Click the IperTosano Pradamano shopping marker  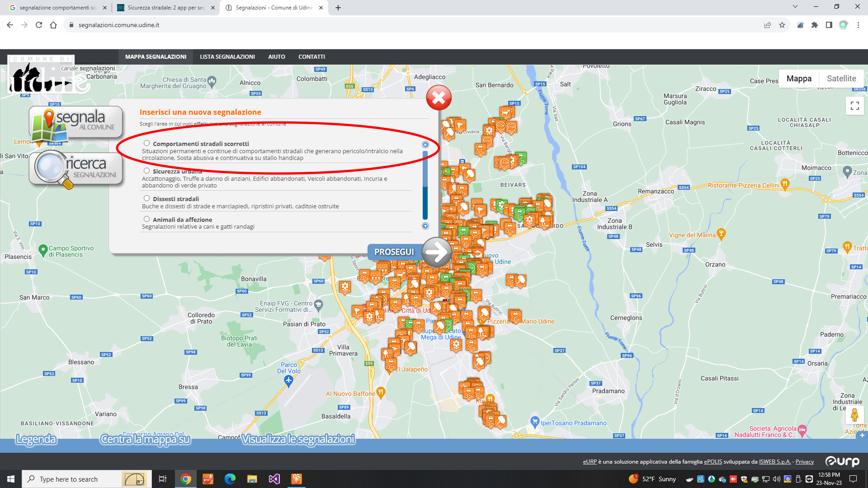[535, 422]
